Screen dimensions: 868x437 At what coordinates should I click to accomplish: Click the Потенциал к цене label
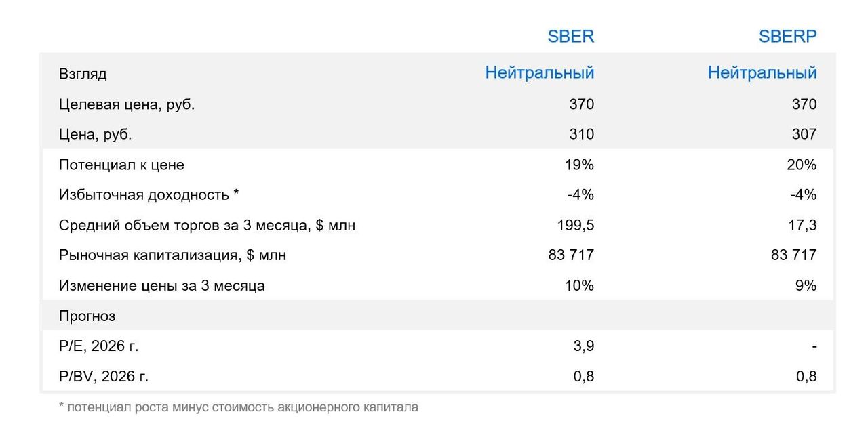pyautogui.click(x=121, y=165)
